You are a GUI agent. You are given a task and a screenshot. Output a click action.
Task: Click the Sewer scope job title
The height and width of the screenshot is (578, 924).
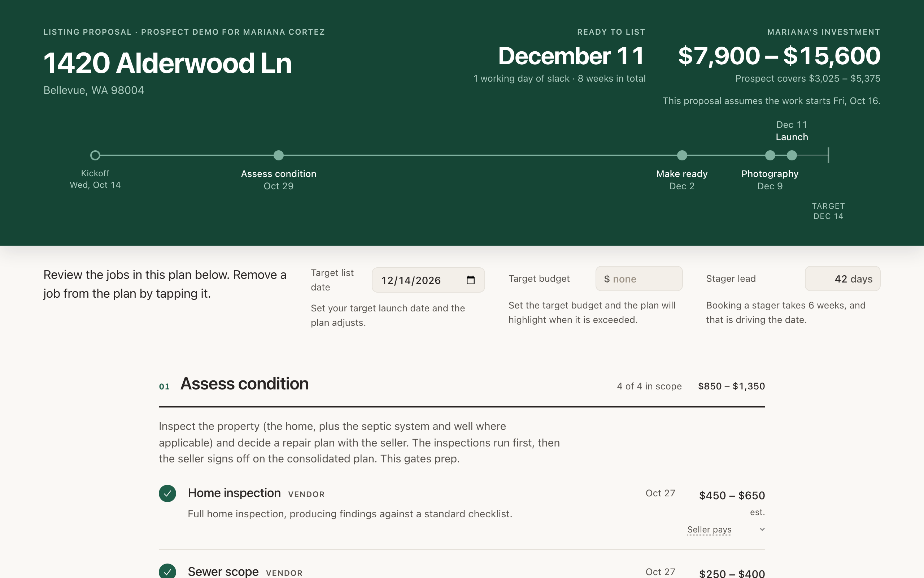[x=223, y=571]
